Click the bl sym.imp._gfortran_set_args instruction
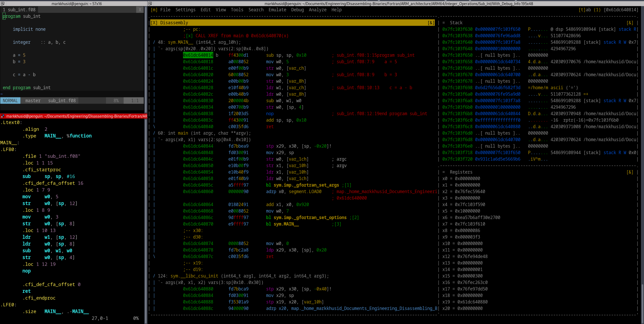The height and width of the screenshot is (324, 644). (x=302, y=185)
